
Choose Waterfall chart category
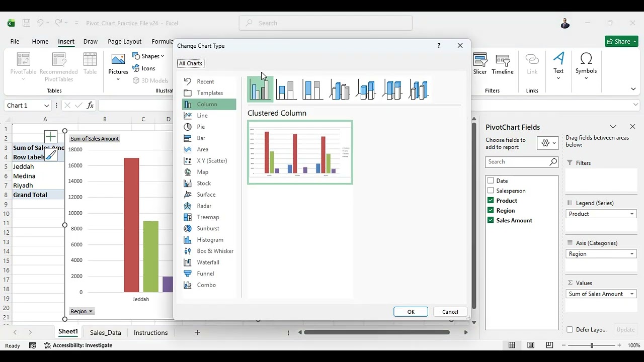(209, 262)
